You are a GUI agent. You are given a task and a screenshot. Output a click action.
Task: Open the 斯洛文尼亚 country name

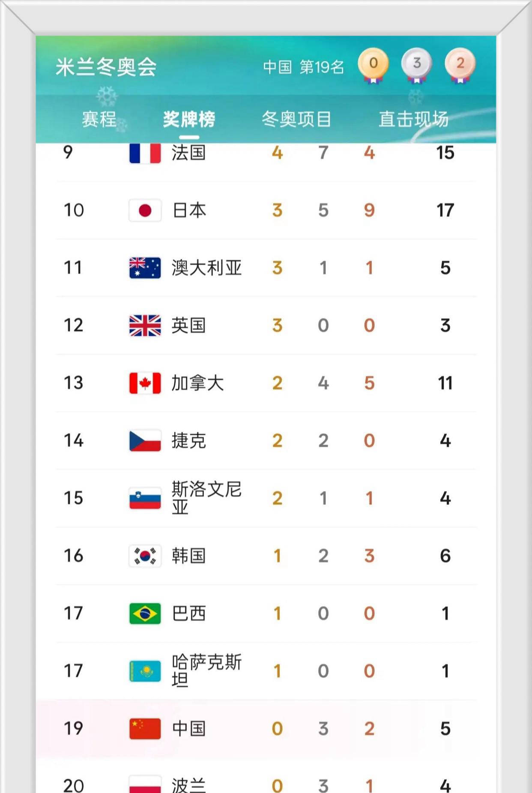(206, 498)
